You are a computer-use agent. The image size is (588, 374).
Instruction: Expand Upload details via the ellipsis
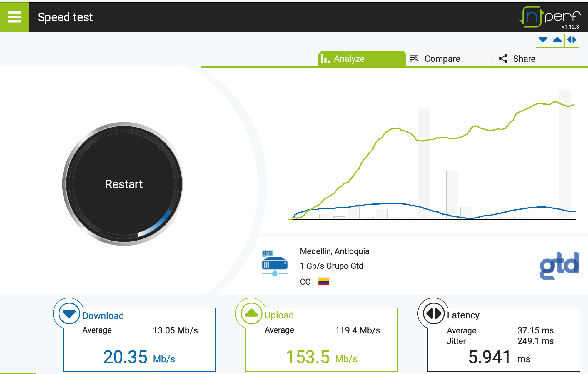385,318
